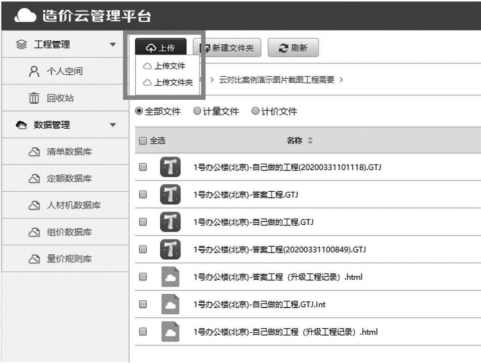
Task: Check the box for 答案工程(20200331100849).GTJ
Action: 143,249
